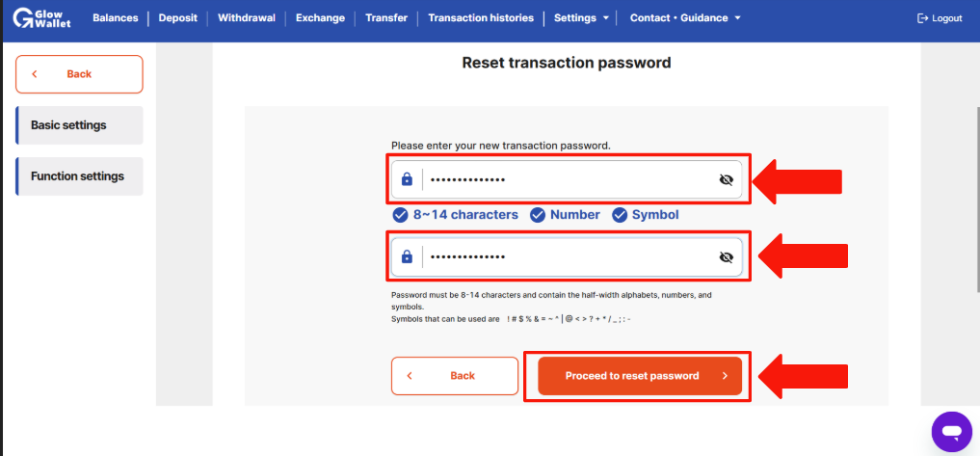Open the Withdrawal page
The image size is (980, 456).
[x=247, y=18]
